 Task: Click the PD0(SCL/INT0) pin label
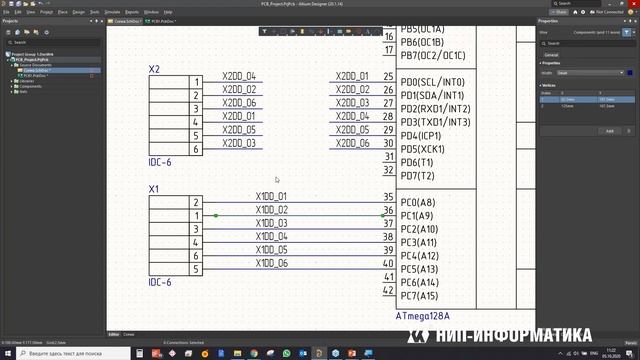433,82
